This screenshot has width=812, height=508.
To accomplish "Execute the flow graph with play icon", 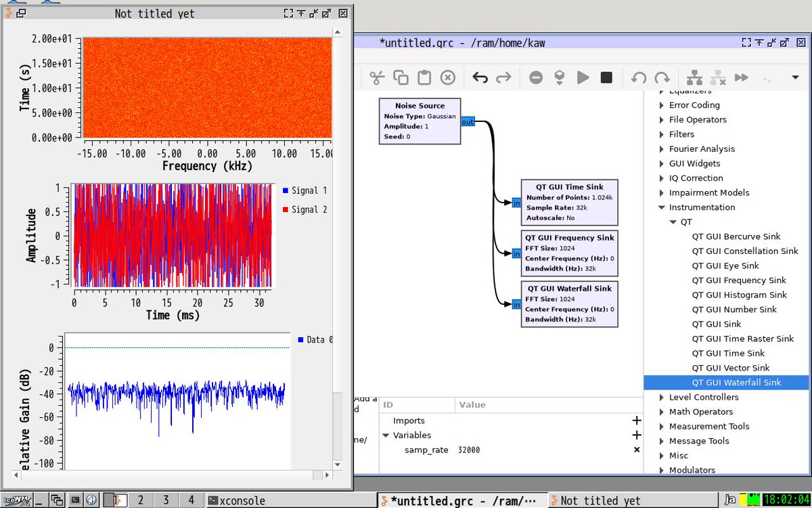I will [583, 77].
